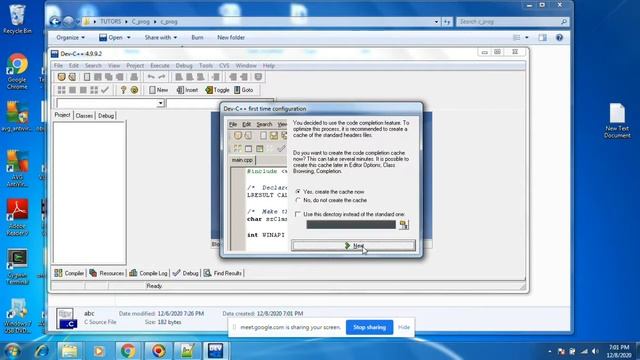This screenshot has width=640, height=360.
Task: Click the Stop sharing button
Action: click(369, 327)
